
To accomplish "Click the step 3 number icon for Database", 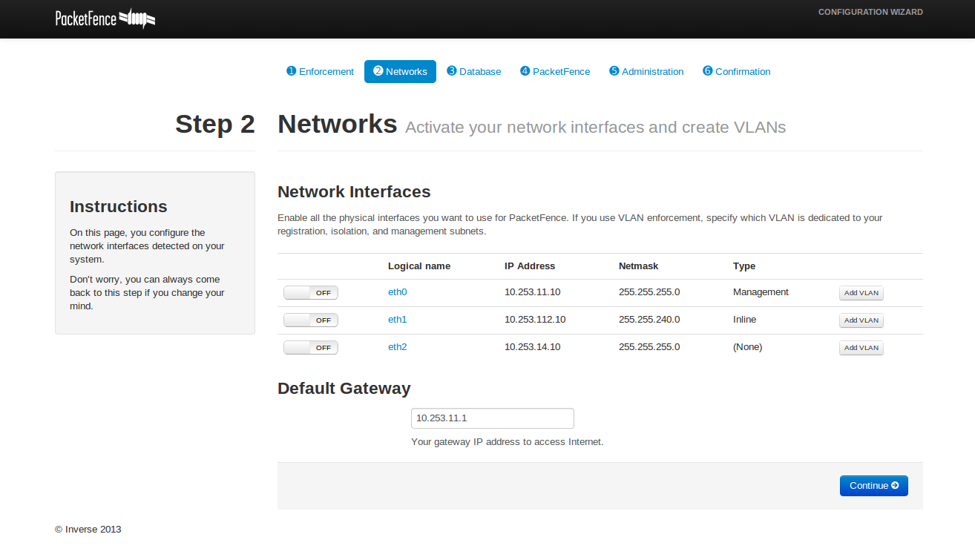I will coord(451,71).
